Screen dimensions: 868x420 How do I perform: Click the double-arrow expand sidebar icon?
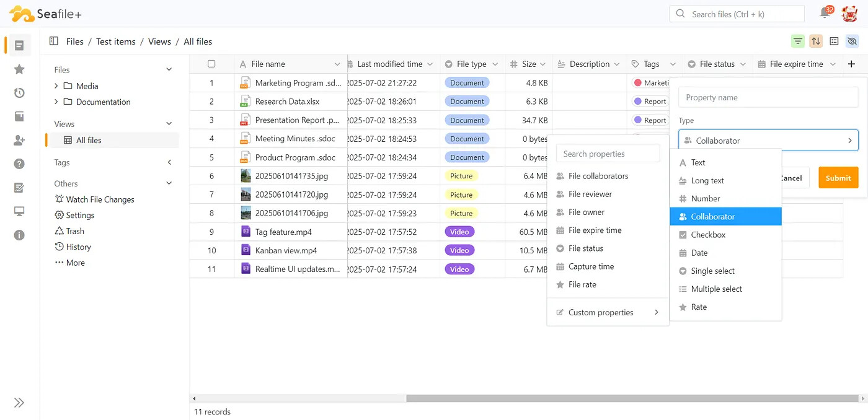pyautogui.click(x=19, y=403)
